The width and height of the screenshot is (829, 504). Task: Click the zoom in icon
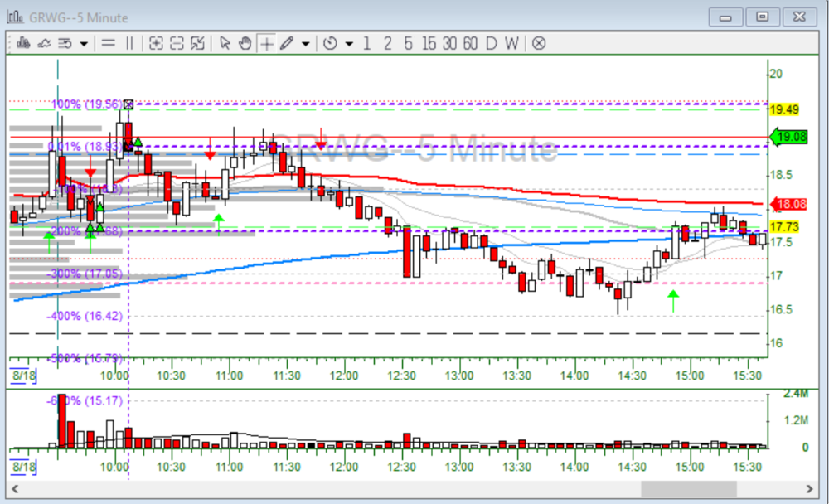pyautogui.click(x=156, y=44)
